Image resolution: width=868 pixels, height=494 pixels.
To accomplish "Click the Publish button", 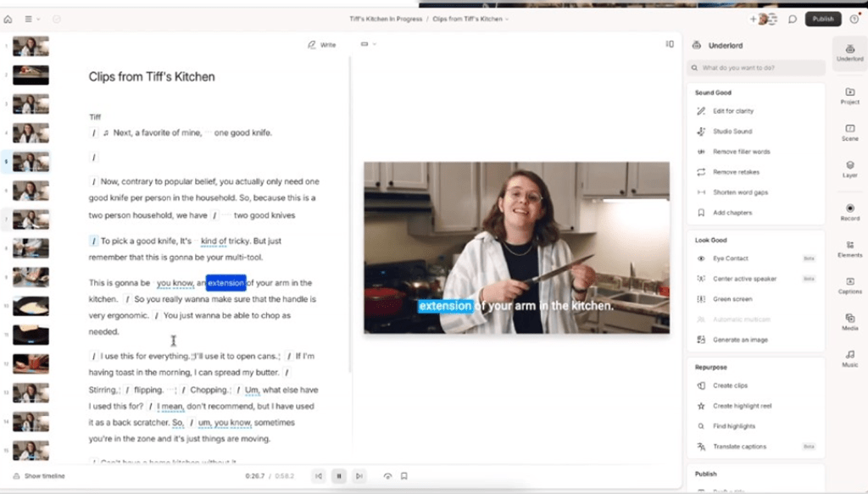I will 822,19.
